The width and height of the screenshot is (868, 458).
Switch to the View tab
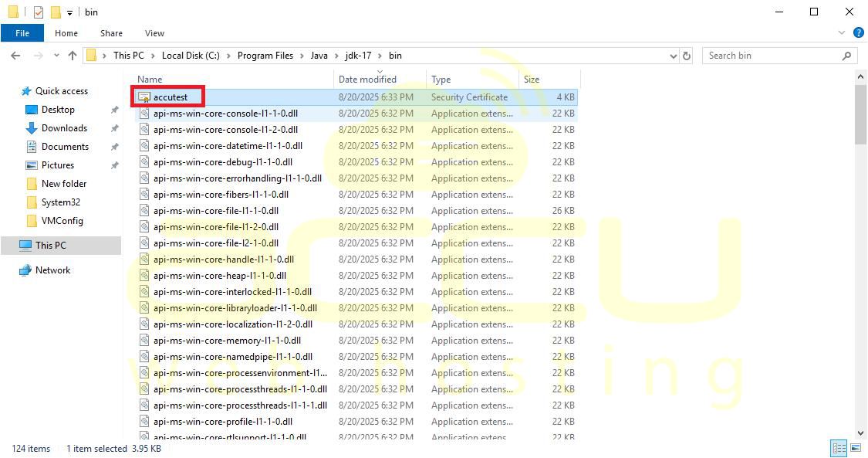point(154,33)
